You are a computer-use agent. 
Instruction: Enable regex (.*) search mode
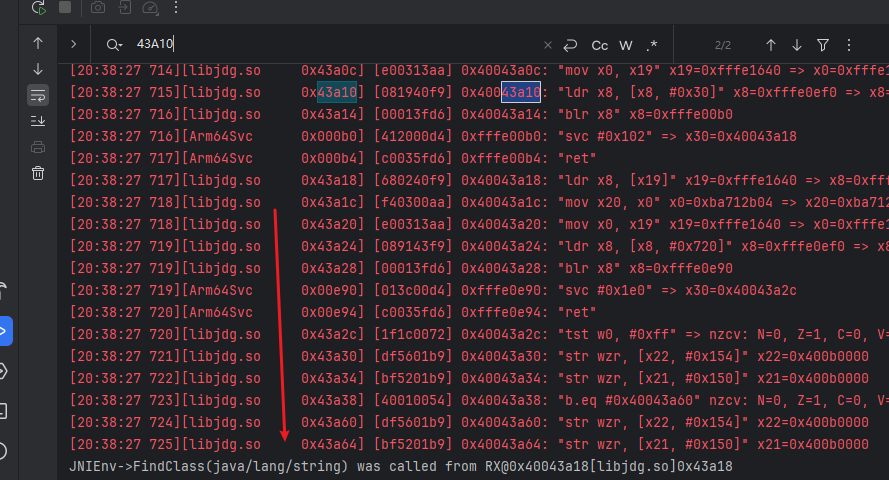point(652,45)
